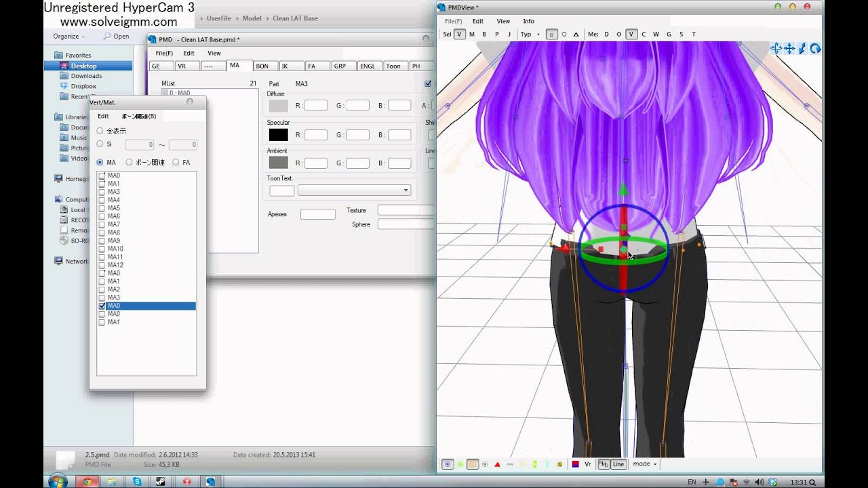Open the Organize dropdown in Explorer
868x488 pixels.
pos(69,37)
